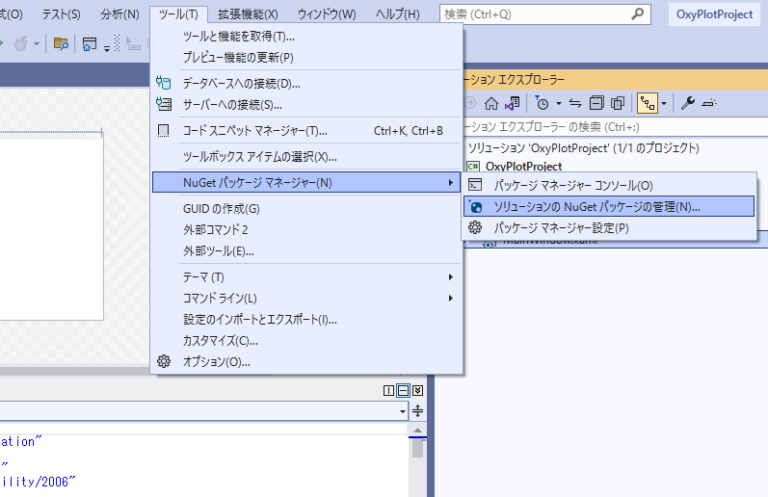768x497 pixels.
Task: Click NuGet icon beside ソリューションの NuGet パッケージの管理
Action: point(475,206)
